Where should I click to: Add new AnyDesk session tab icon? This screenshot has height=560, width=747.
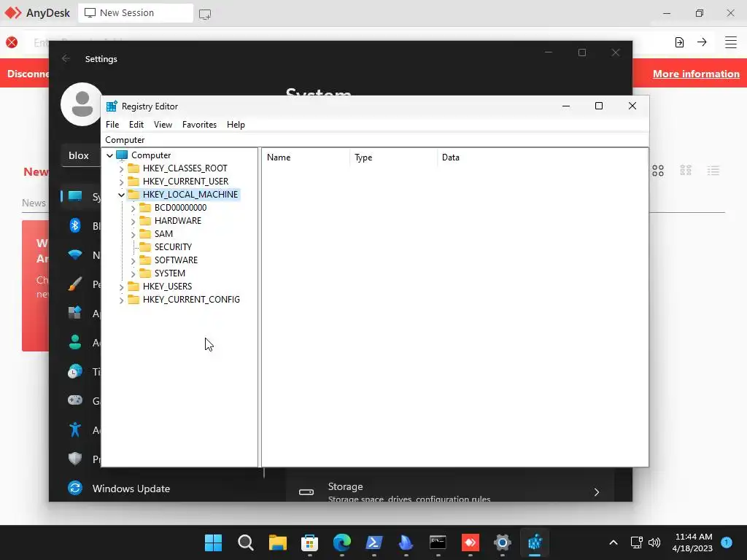[x=205, y=14]
